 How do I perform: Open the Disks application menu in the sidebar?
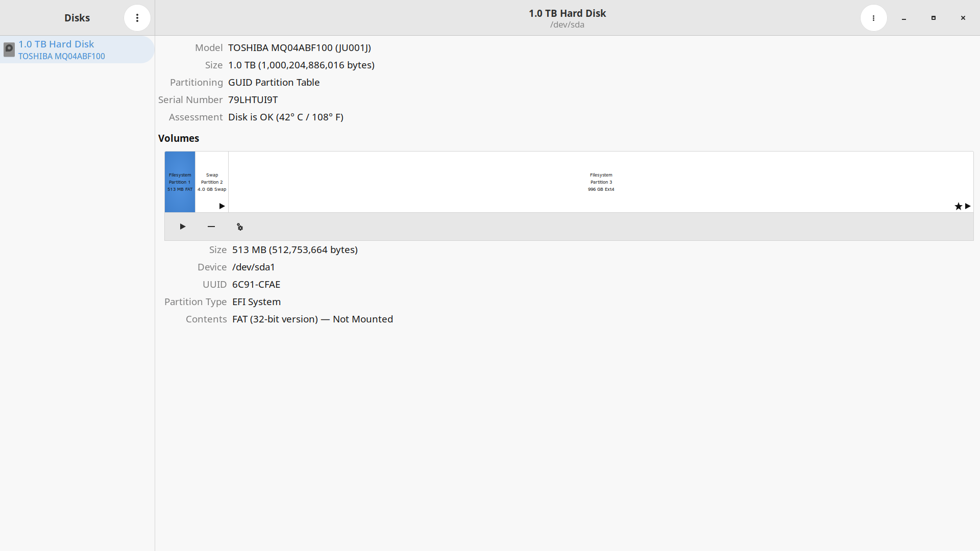[x=137, y=17]
